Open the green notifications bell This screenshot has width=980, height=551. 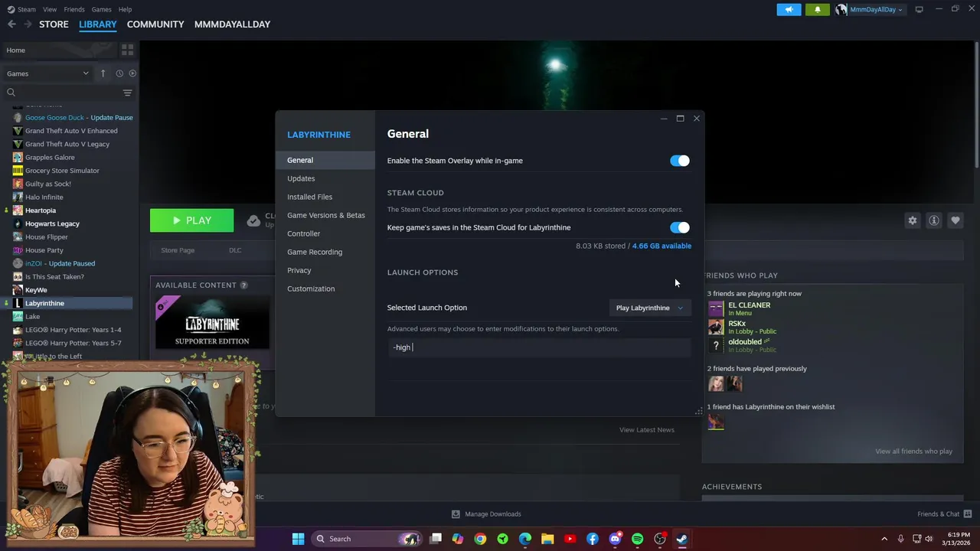tap(818, 9)
